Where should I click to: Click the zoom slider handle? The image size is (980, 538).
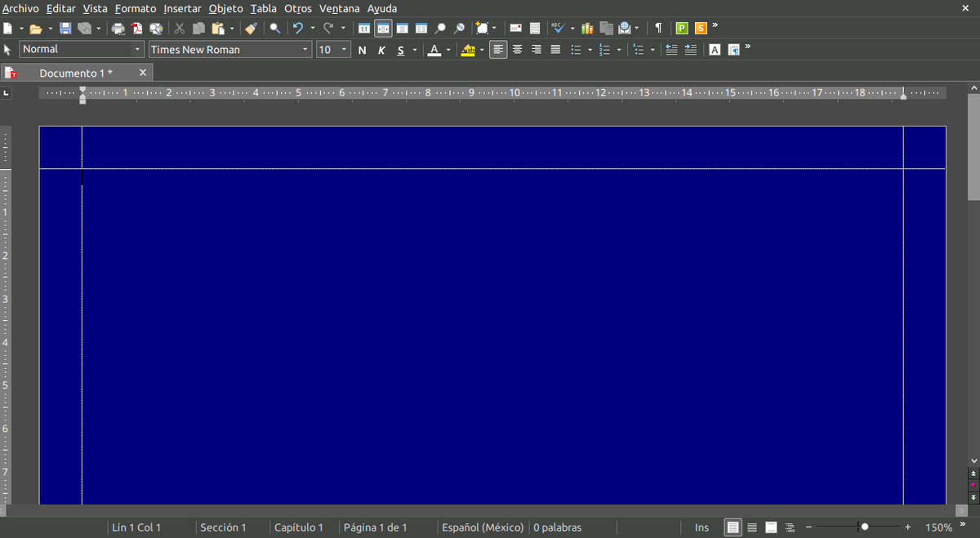[865, 527]
